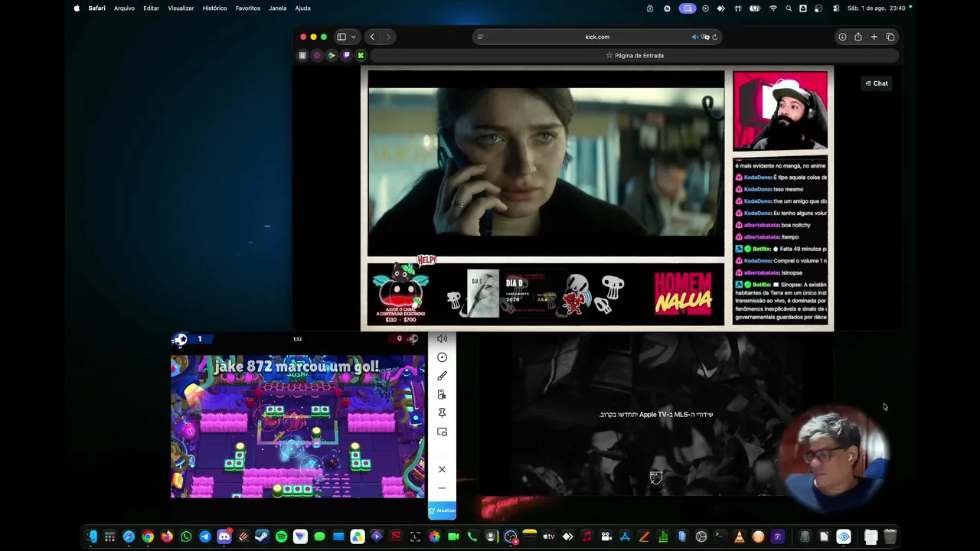980x551 pixels.
Task: Open Safari from the Dock
Action: (x=129, y=536)
